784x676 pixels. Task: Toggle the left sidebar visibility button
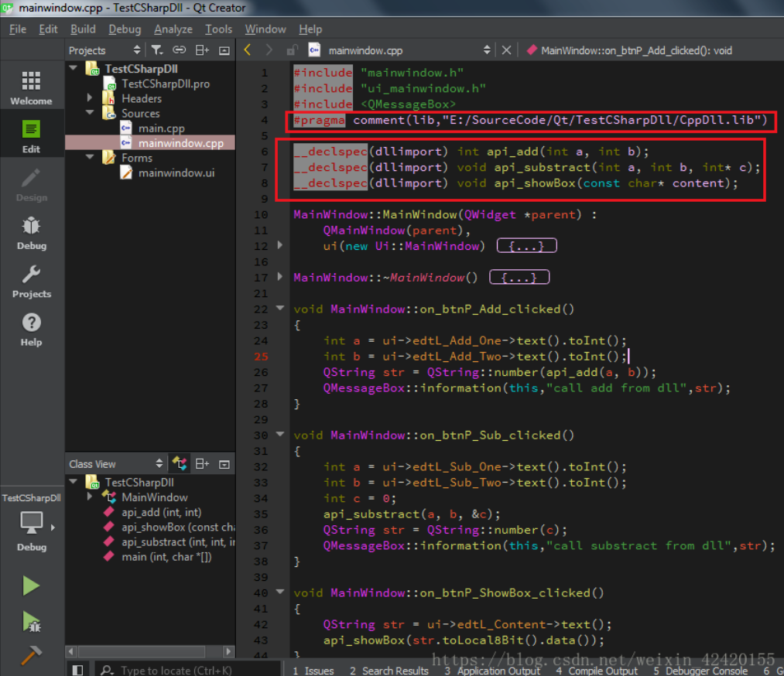(77, 670)
